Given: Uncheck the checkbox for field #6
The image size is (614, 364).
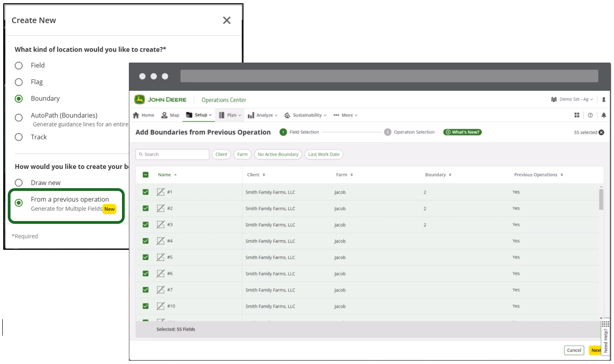Looking at the screenshot, I should tap(146, 274).
